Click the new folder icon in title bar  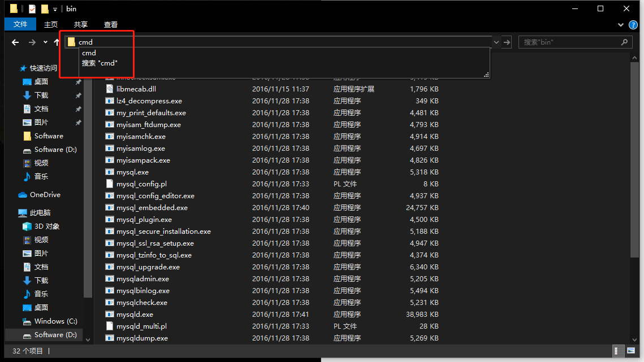[45, 8]
